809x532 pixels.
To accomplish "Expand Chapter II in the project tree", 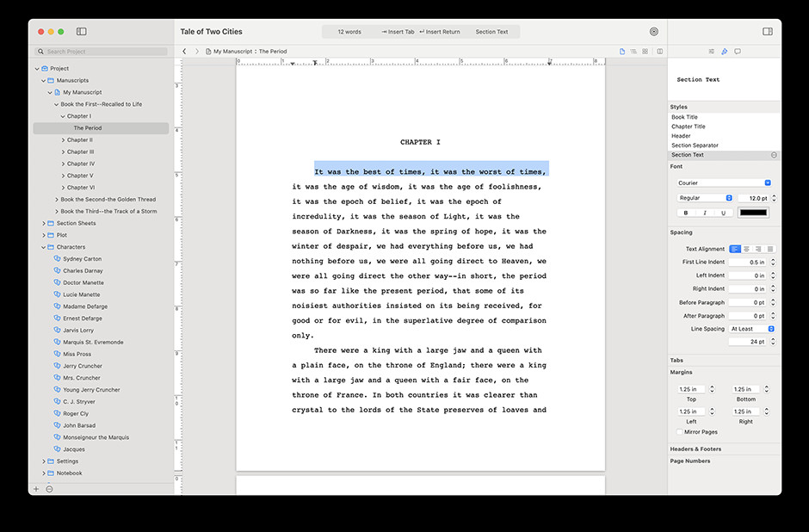I will (x=63, y=139).
